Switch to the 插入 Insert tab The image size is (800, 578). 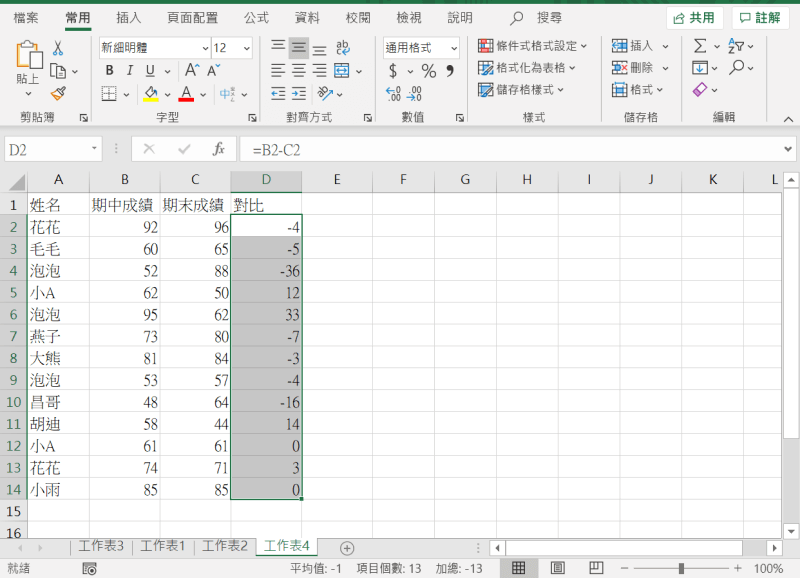tap(129, 18)
